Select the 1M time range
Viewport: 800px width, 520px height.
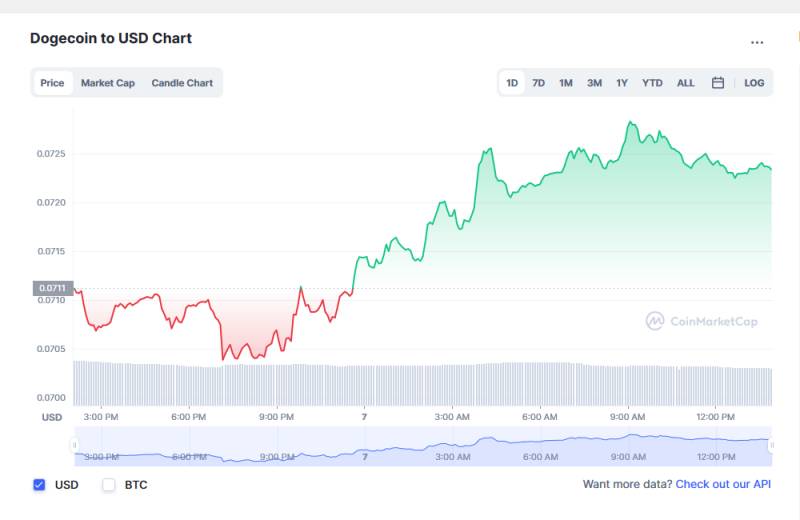[566, 83]
